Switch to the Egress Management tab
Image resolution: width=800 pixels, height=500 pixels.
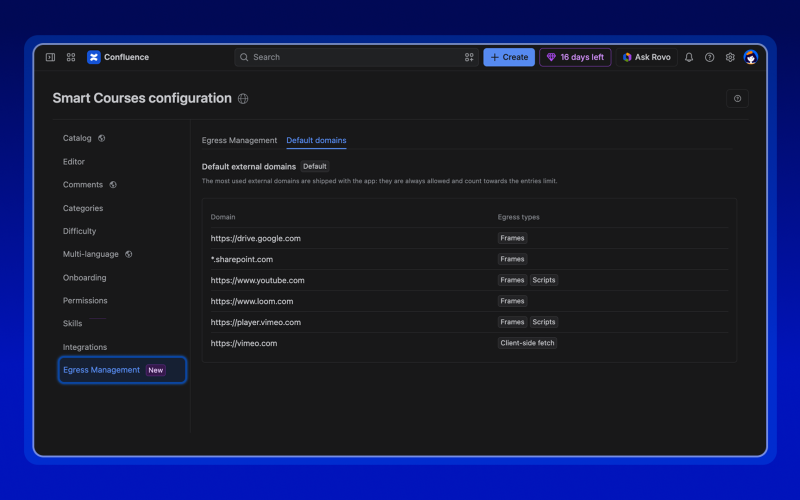[x=239, y=140]
